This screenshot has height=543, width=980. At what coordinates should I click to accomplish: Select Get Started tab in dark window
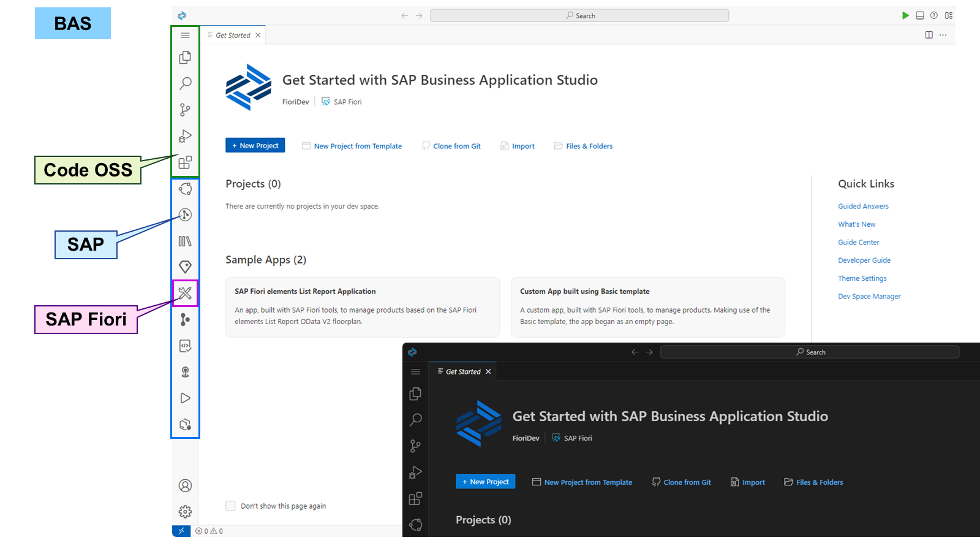tap(463, 371)
